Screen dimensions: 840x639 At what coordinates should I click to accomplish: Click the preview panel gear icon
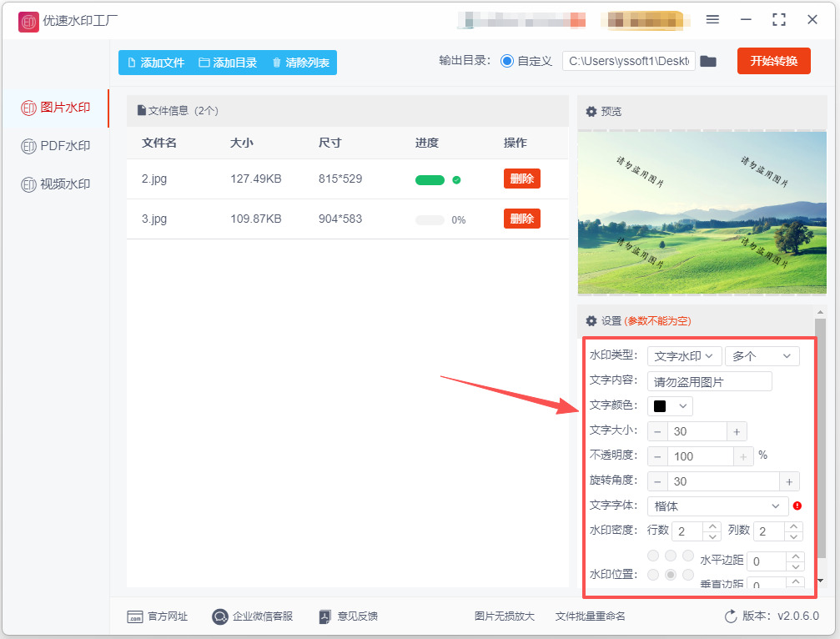click(591, 112)
